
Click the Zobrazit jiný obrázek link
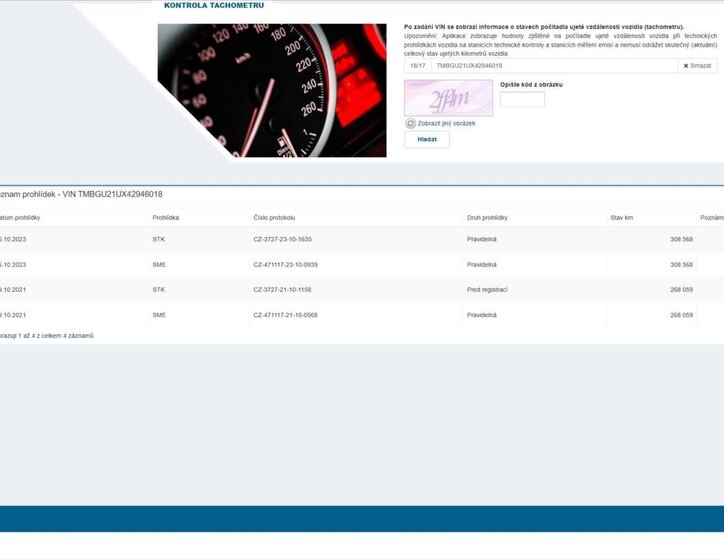446,123
